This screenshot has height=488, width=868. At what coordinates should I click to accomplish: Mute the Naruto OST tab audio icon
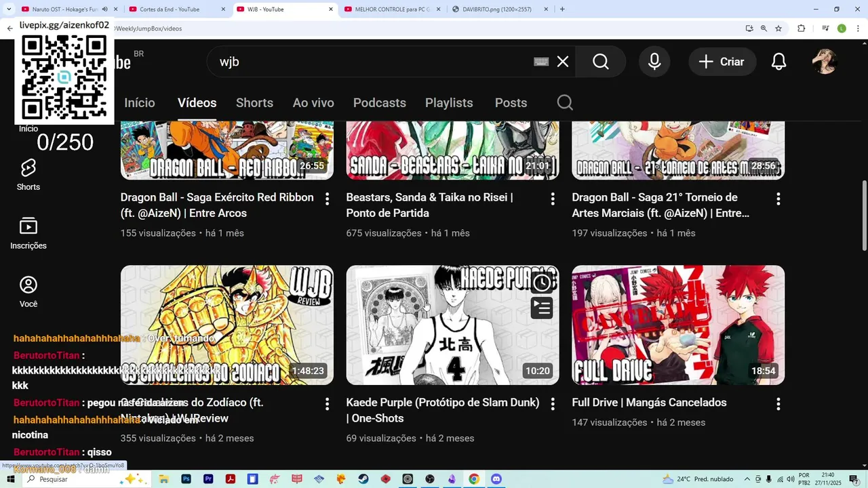pos(105,9)
